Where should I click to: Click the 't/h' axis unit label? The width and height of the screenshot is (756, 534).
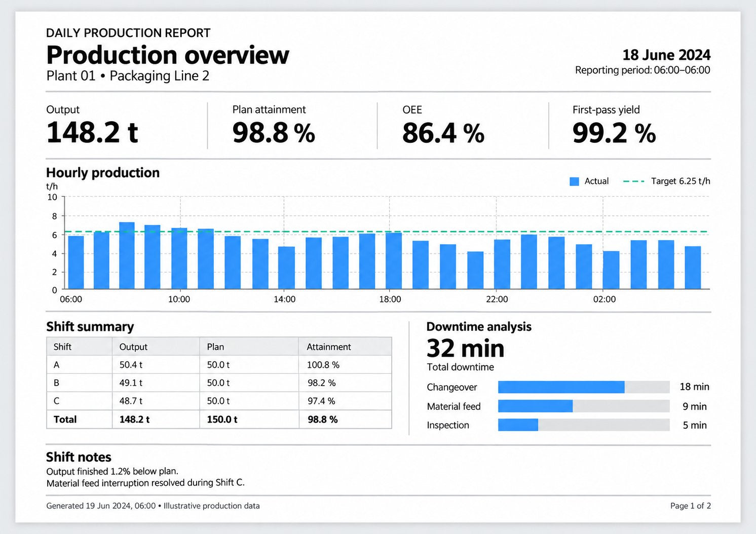click(52, 186)
